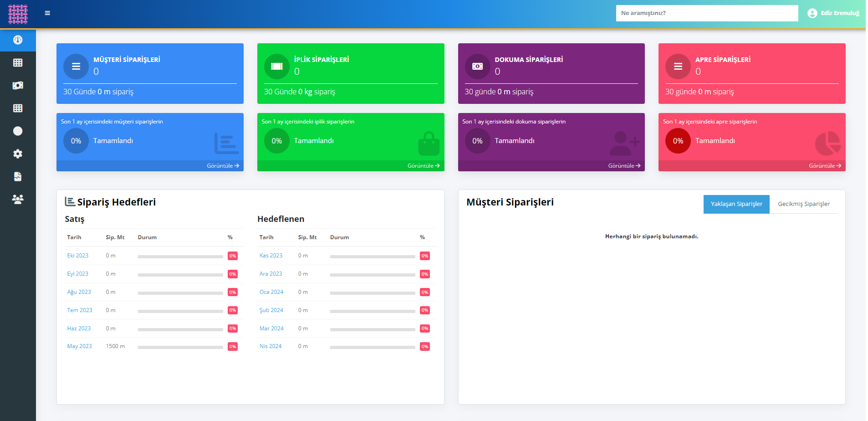Open the gear settings sidebar icon
The height and width of the screenshot is (421, 868).
tap(18, 154)
